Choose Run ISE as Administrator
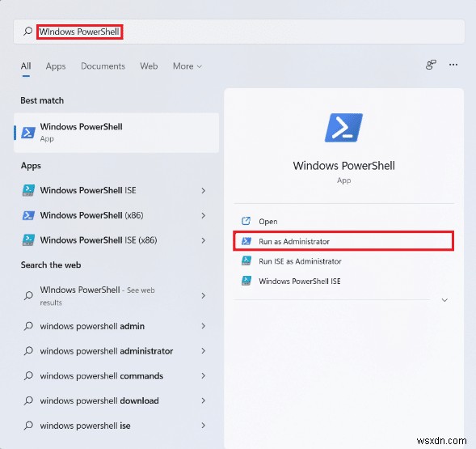The width and height of the screenshot is (476, 449). (x=343, y=261)
